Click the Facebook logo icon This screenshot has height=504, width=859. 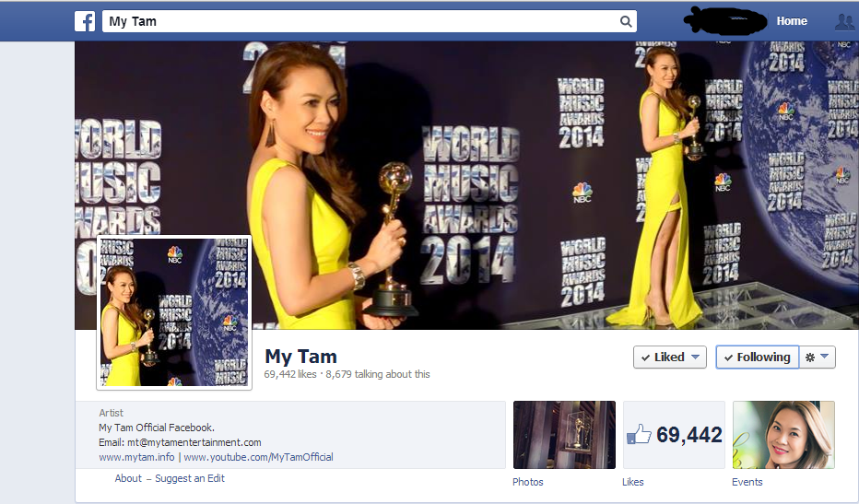tap(85, 21)
